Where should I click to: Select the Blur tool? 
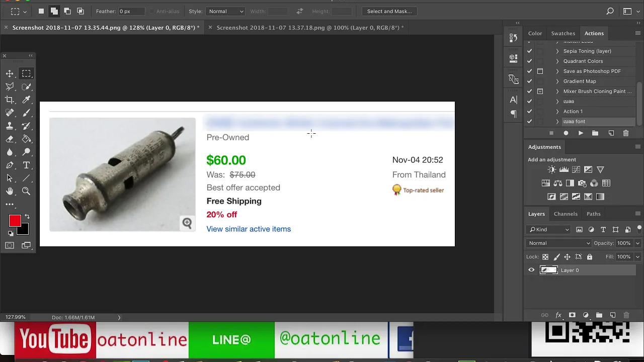(10, 152)
